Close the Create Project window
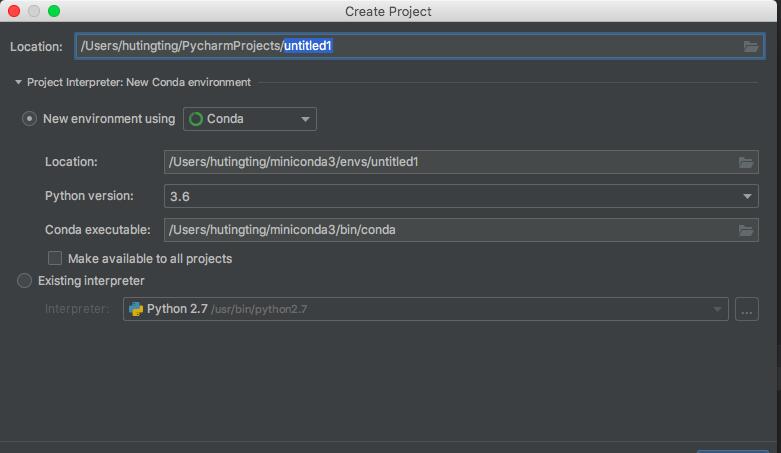Image resolution: width=781 pixels, height=453 pixels. click(x=14, y=11)
